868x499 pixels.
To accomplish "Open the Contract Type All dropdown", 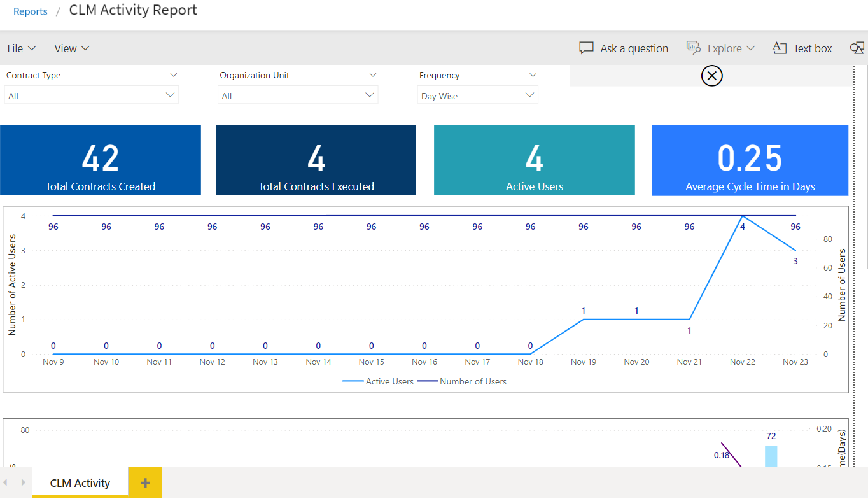I will click(x=92, y=95).
